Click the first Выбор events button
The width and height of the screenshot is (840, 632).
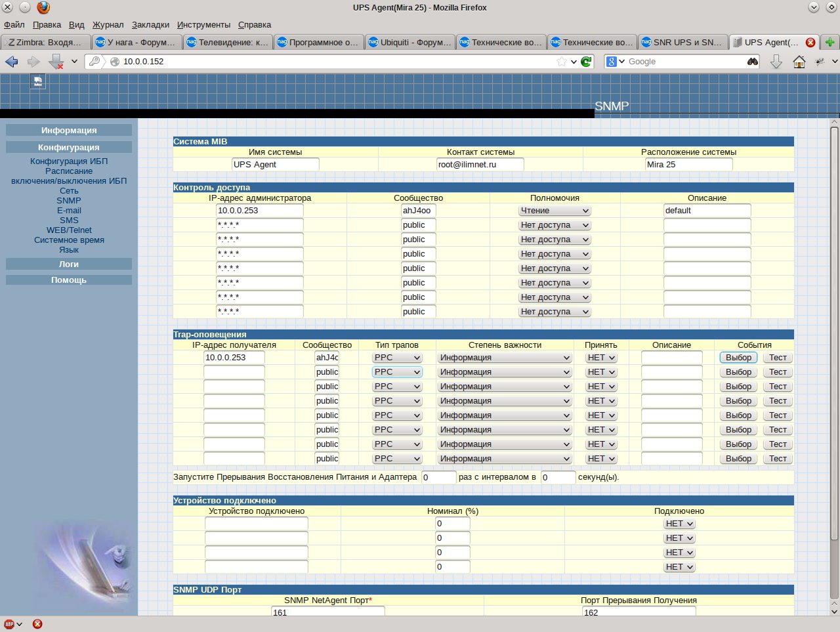click(739, 358)
